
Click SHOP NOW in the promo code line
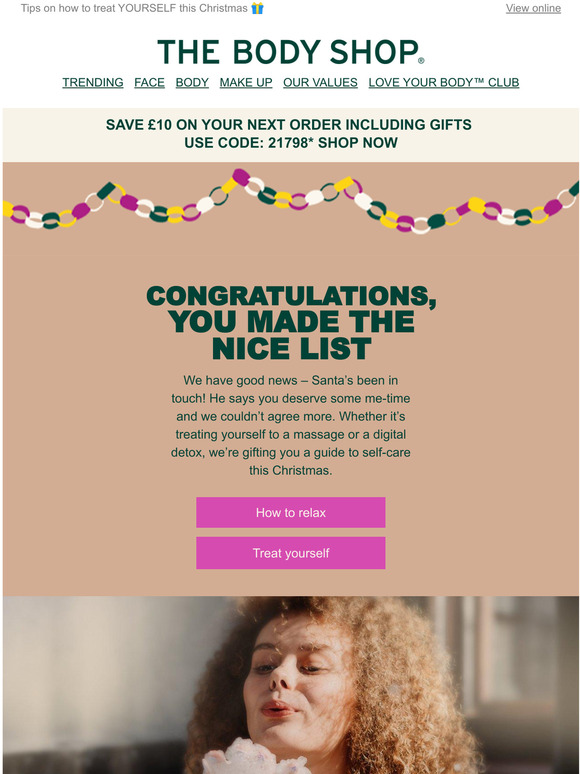358,143
